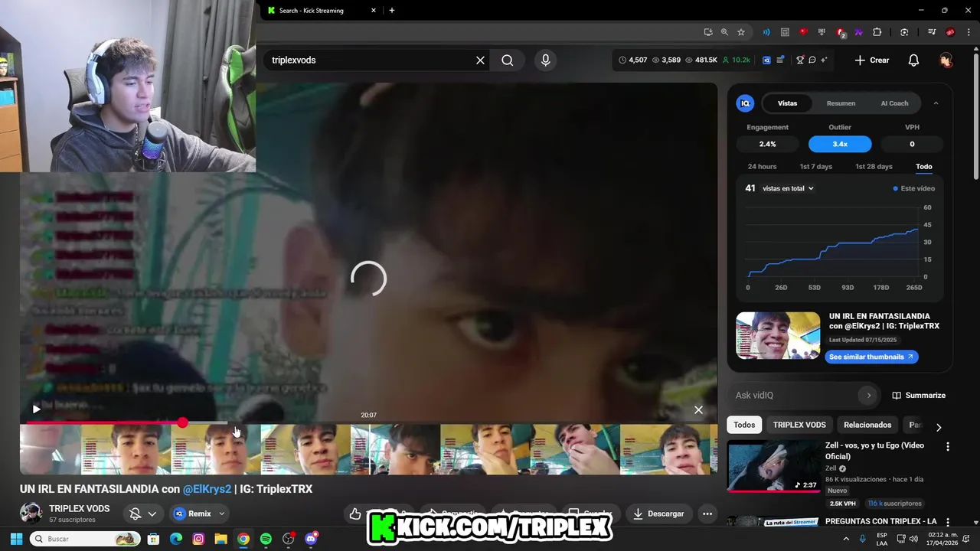Click the blue sound-wave extension icon

(x=766, y=32)
